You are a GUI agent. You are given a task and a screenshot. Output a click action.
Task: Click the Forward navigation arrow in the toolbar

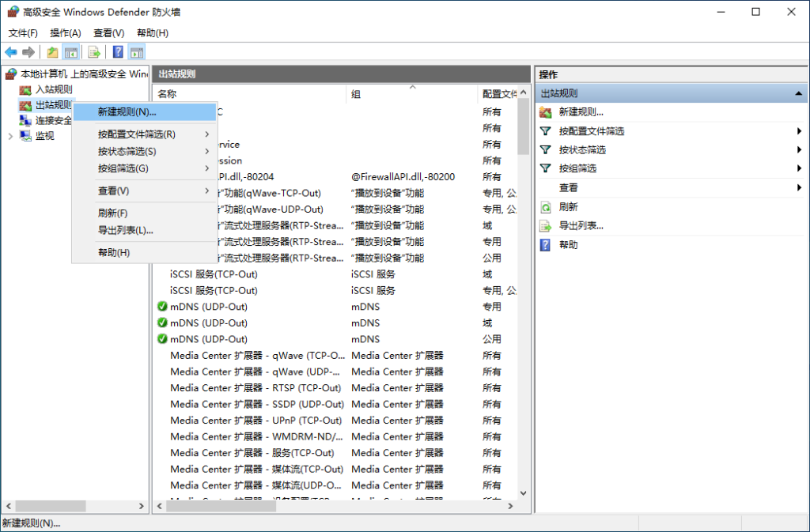pos(28,51)
